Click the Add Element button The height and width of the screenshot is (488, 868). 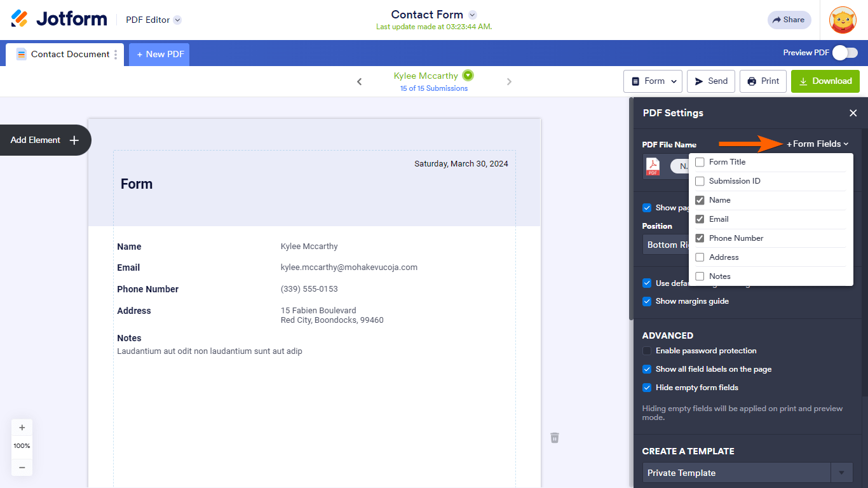point(45,140)
